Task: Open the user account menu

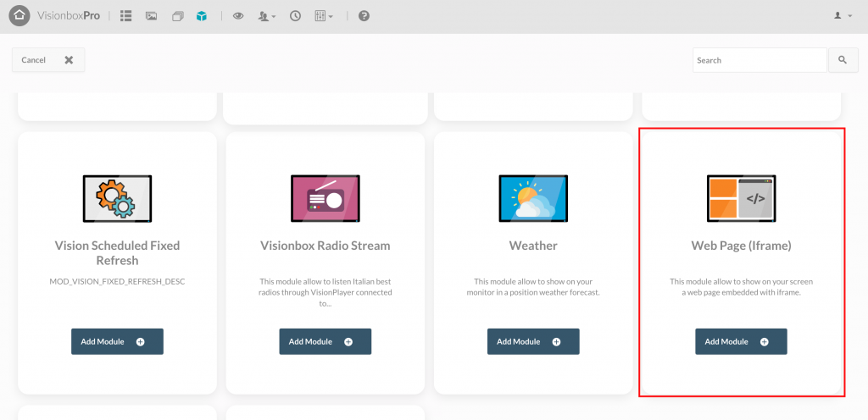Action: pos(843,16)
